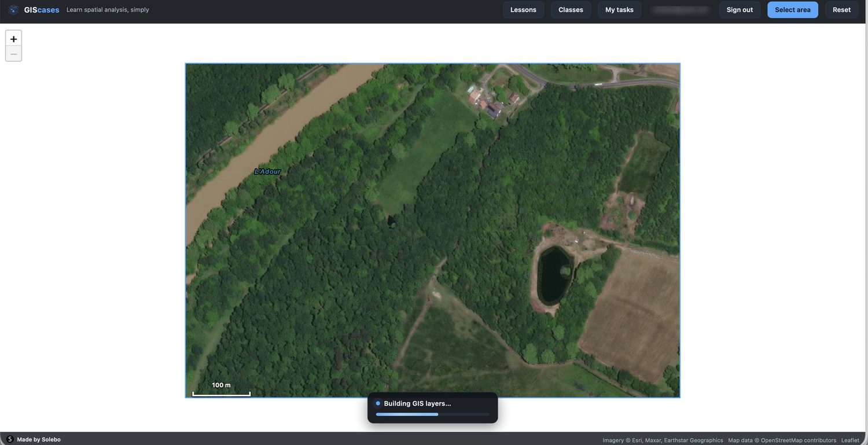The image size is (868, 445).
Task: Click the map zoom out minus button
Action: (x=13, y=54)
